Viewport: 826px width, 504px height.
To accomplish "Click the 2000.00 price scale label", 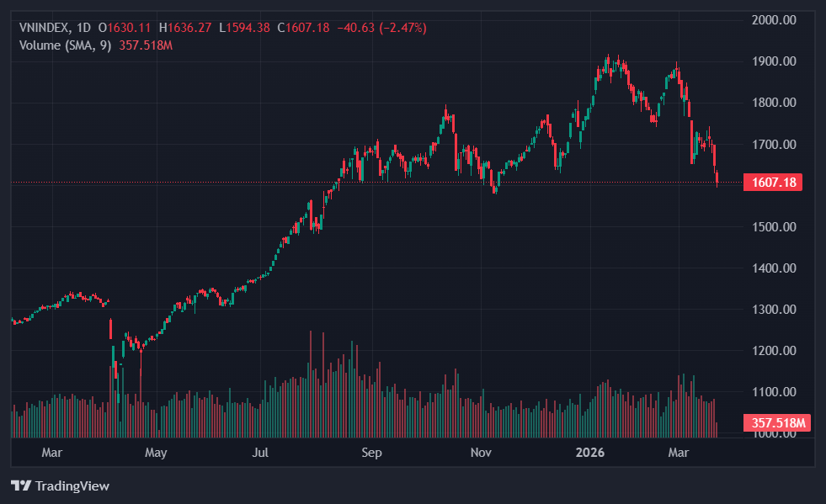I will (773, 19).
